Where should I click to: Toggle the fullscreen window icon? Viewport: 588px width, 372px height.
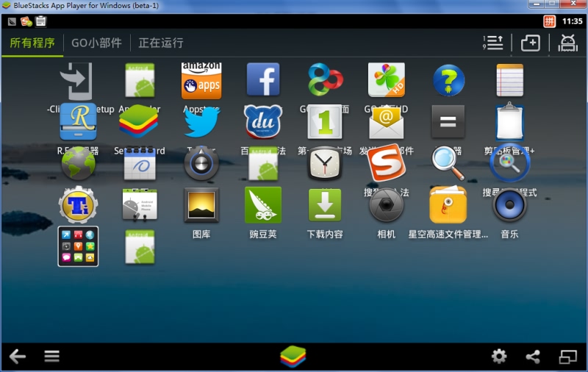[567, 357]
